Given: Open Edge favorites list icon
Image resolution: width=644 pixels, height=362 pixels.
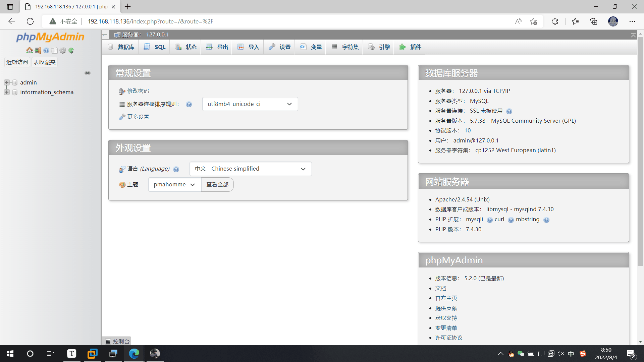Looking at the screenshot, I should coord(575,21).
